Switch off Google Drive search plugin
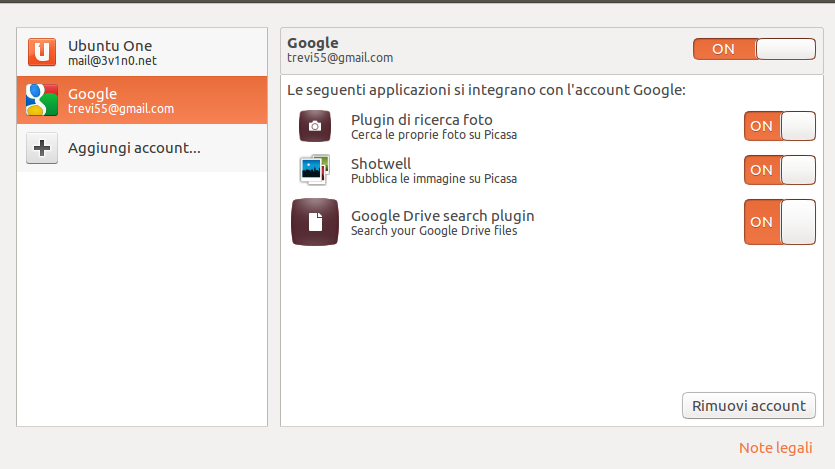 779,222
